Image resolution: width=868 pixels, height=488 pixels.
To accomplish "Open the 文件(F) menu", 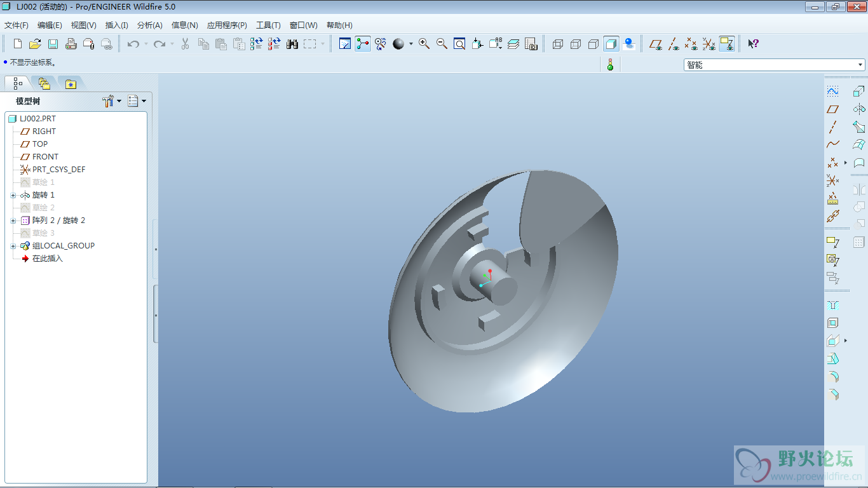I will (17, 25).
